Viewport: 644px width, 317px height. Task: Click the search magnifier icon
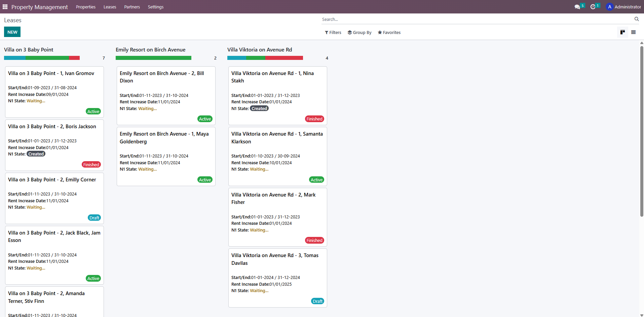tap(637, 19)
